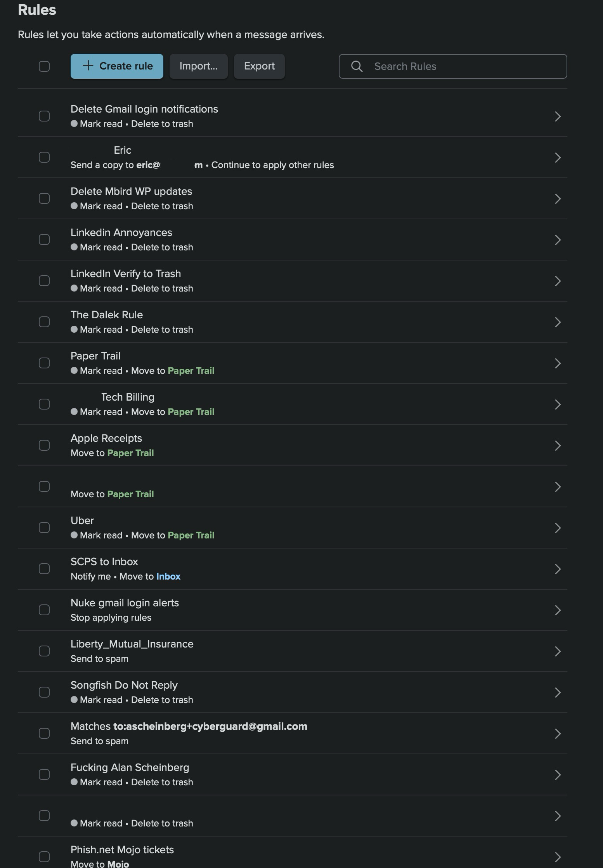603x868 pixels.
Task: Open chevron arrow for The Dalek Rule
Action: click(x=558, y=322)
